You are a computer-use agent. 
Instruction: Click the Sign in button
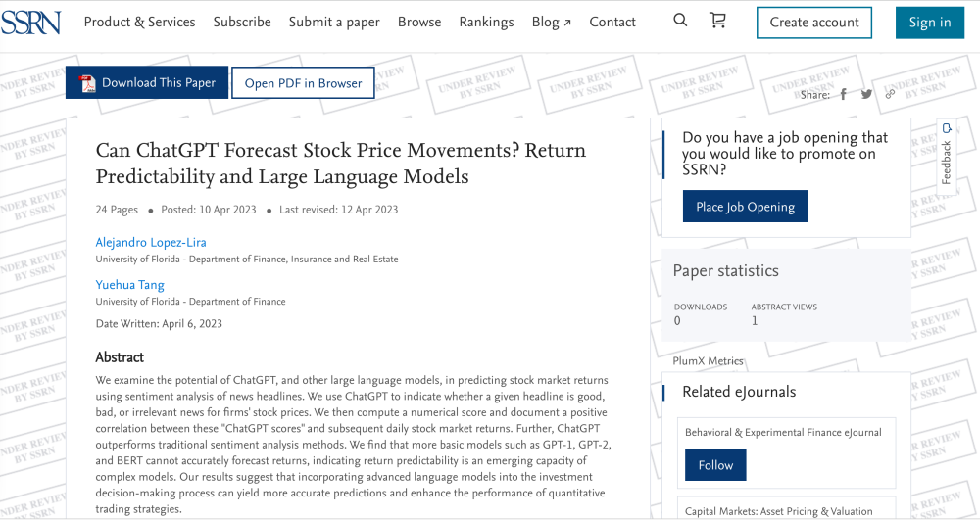pos(929,23)
